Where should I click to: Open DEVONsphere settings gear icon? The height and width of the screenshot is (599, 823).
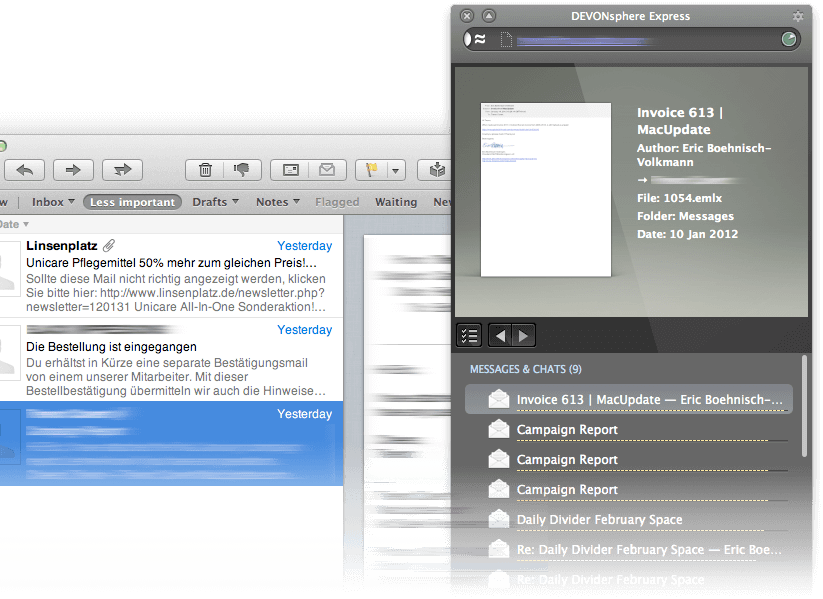[x=797, y=16]
